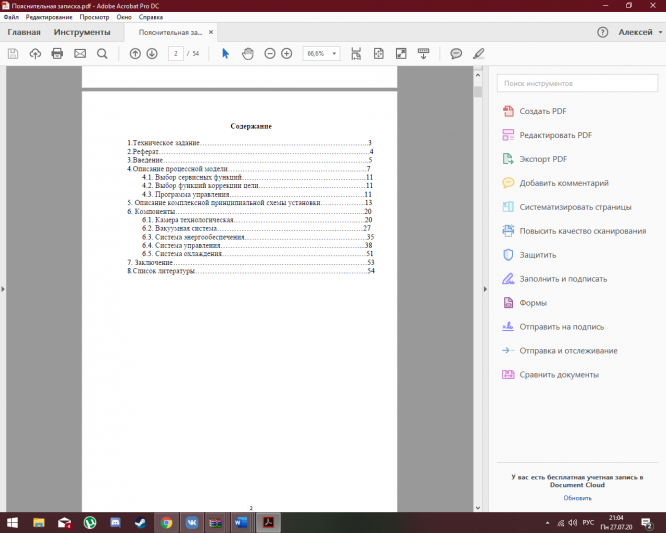Click the document vertical scrollbar thumb
666x533 pixels.
pos(478,92)
